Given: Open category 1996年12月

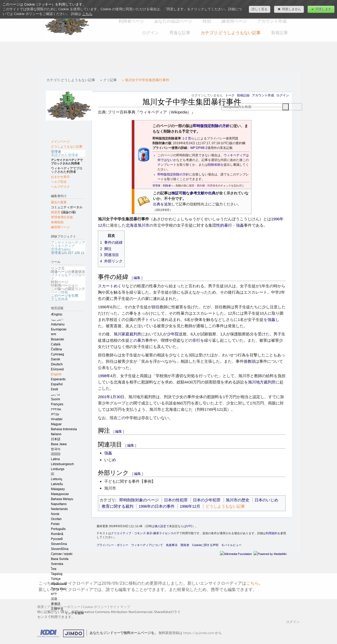Looking at the screenshot, I should pyautogui.click(x=190, y=506).
